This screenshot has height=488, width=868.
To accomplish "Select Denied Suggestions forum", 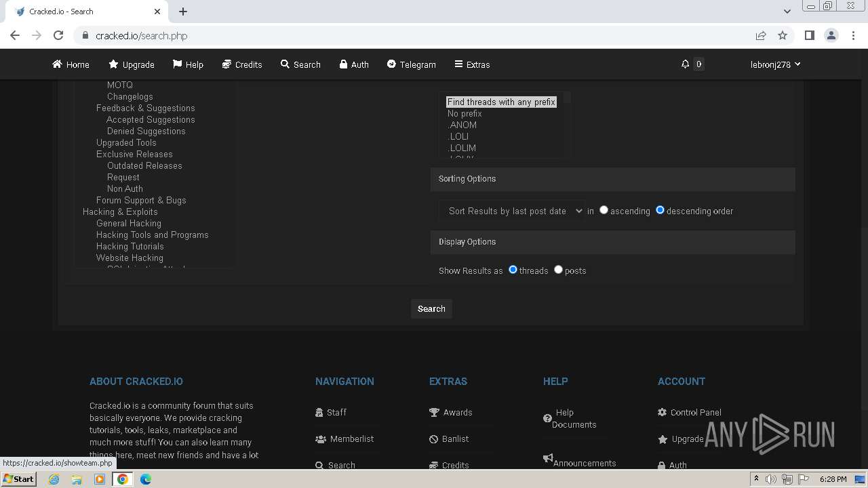I will [146, 131].
